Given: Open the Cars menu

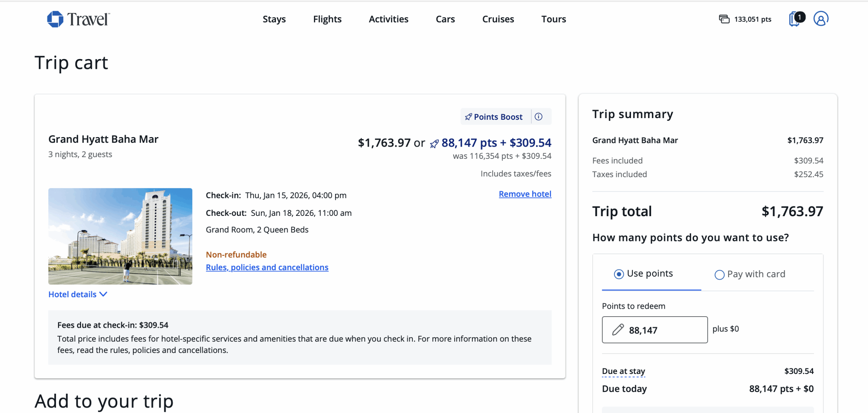Looking at the screenshot, I should [x=445, y=19].
